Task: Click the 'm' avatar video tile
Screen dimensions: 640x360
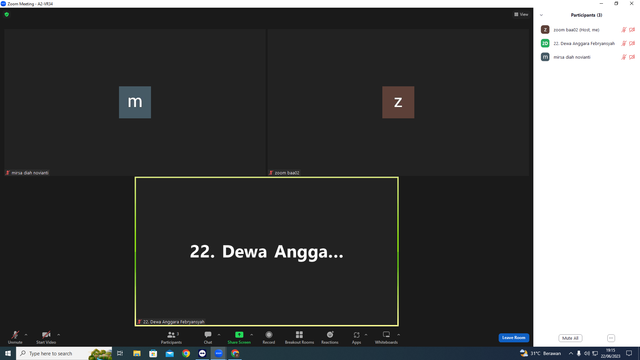Action: point(135,102)
